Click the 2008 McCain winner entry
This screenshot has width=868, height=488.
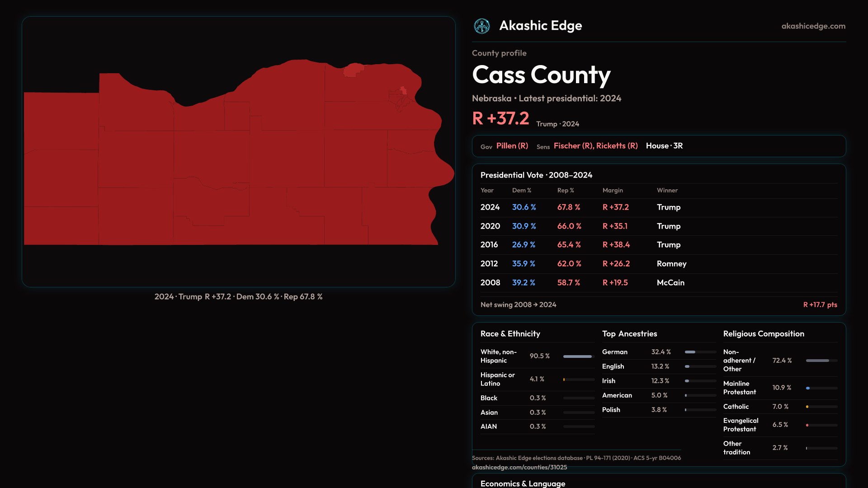(x=670, y=283)
